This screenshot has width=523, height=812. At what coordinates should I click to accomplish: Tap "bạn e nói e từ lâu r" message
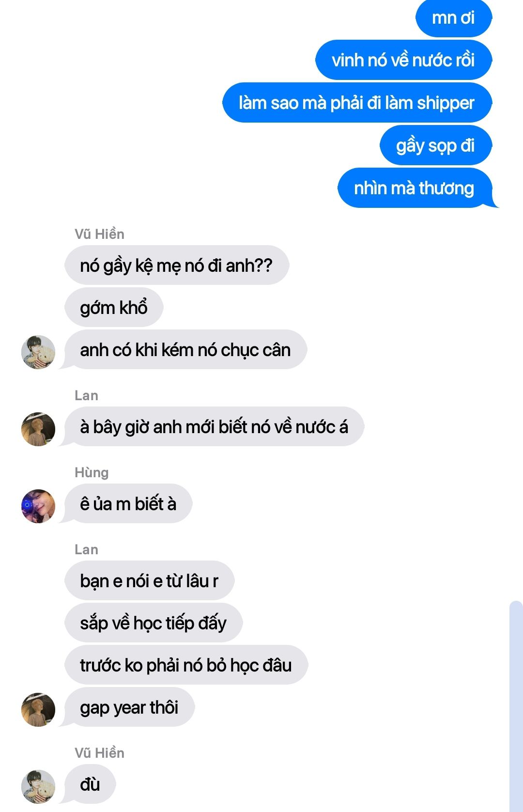149,580
